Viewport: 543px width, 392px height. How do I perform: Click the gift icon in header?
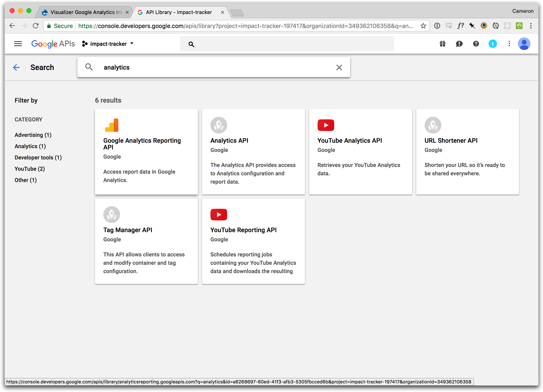point(442,44)
